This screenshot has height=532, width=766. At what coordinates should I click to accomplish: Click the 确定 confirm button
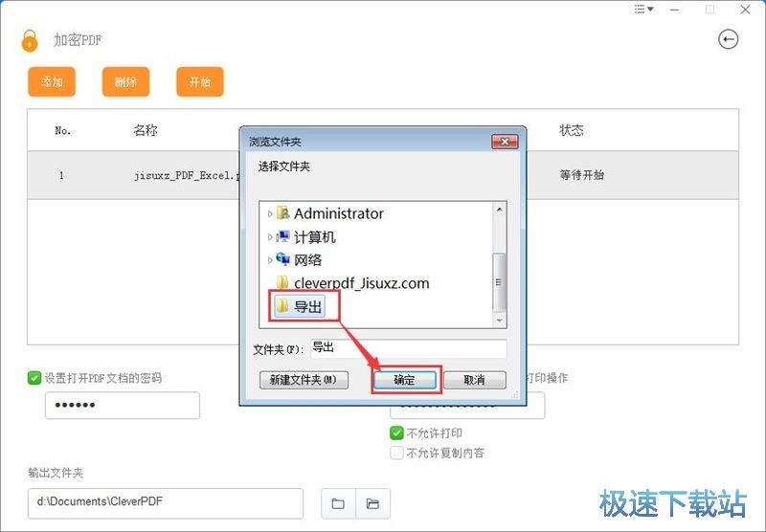pos(405,380)
